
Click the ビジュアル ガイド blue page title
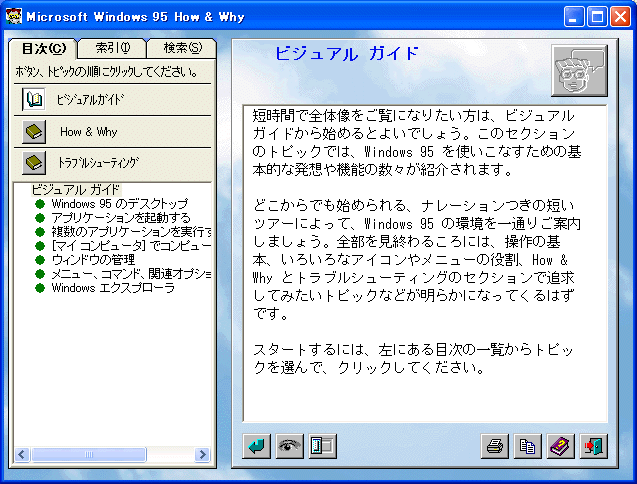[x=347, y=54]
